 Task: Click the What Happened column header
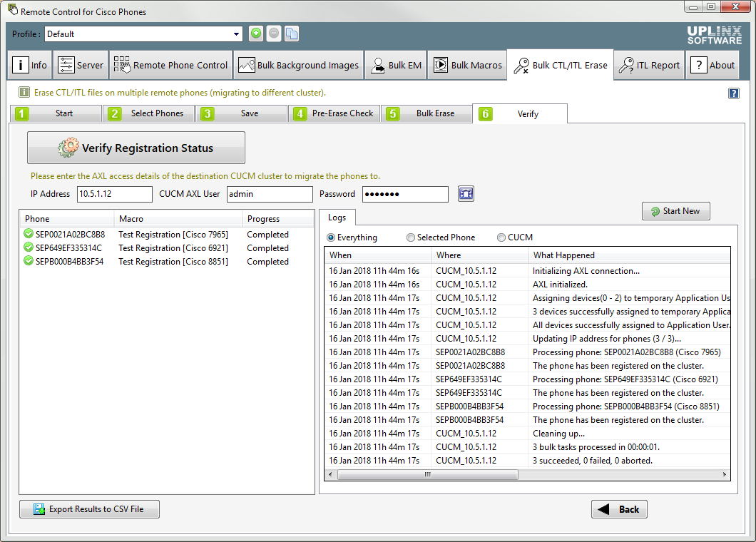(629, 255)
